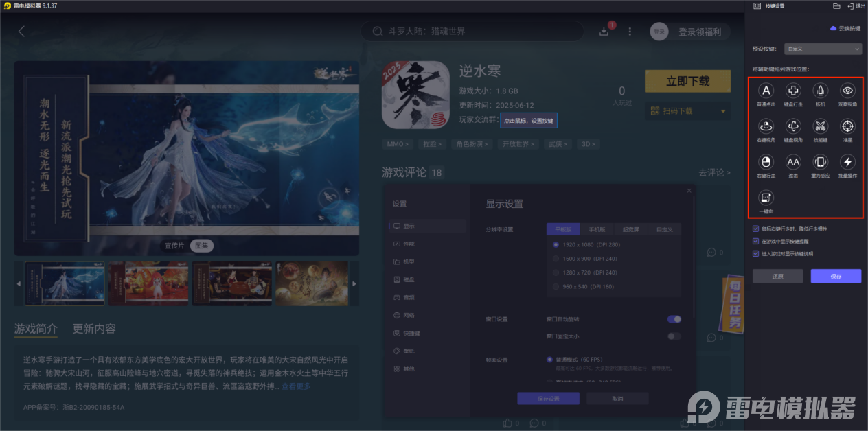Turn off the 窗口自动旋转 toggle
868x431 pixels.
(x=673, y=319)
